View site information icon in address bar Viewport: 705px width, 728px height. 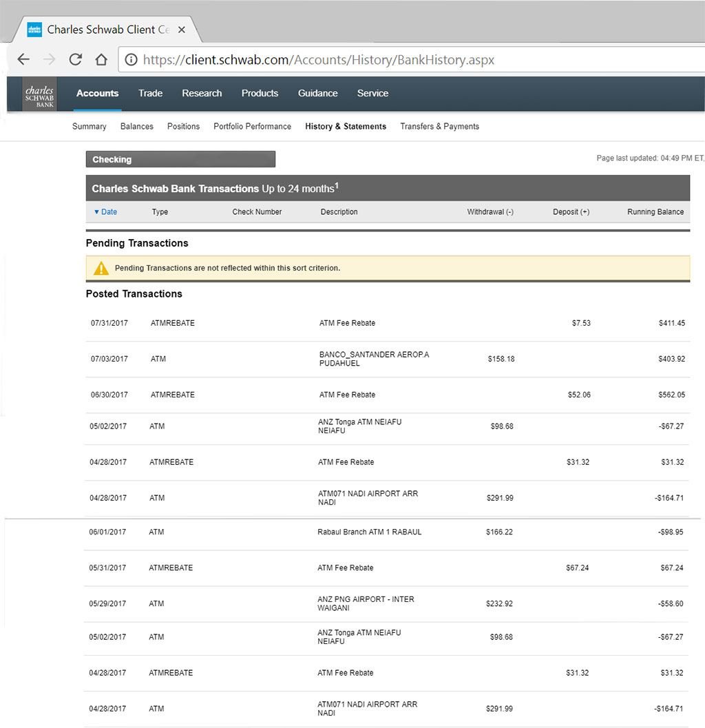coord(131,59)
